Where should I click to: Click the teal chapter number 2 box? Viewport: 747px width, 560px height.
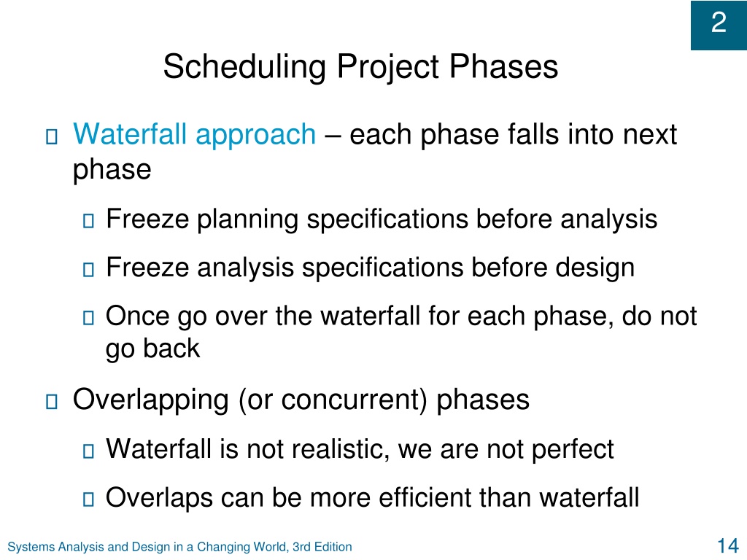coord(719,26)
